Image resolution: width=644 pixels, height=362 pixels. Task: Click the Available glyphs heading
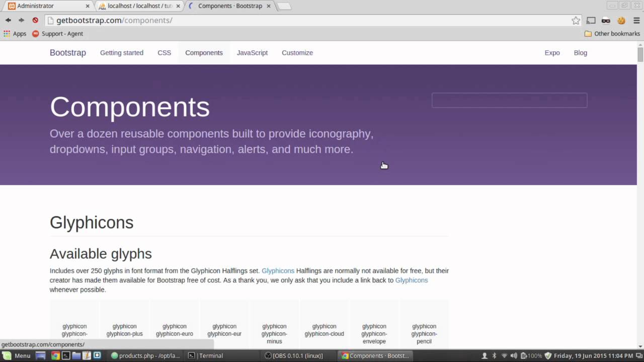click(101, 254)
